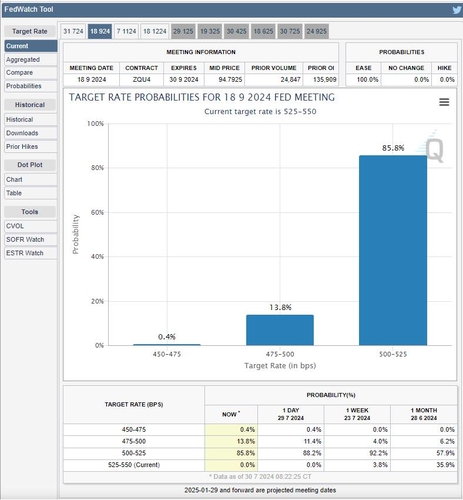Image resolution: width=463 pixels, height=500 pixels.
Task: Select the 7 1124 meeting tab
Action: click(126, 31)
